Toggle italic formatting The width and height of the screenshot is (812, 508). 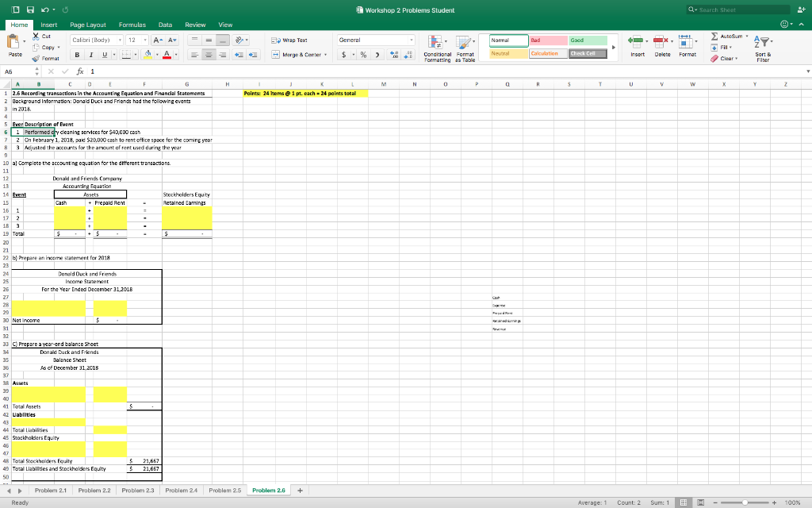pos(90,56)
